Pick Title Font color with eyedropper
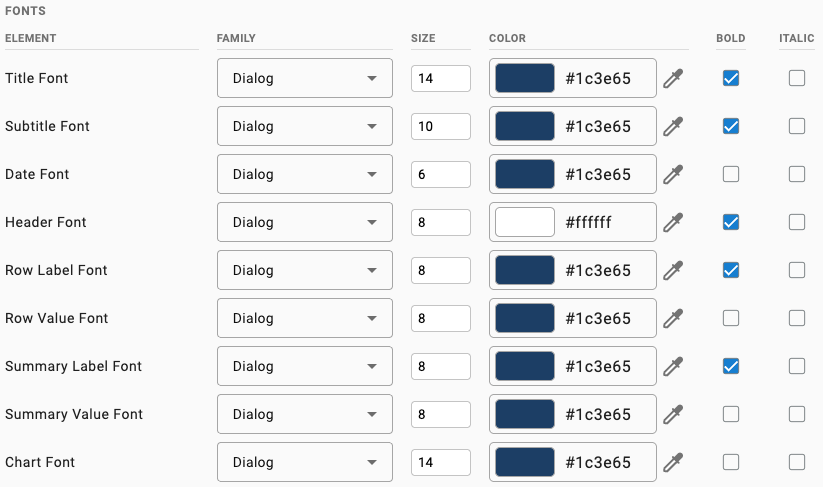 tap(673, 78)
